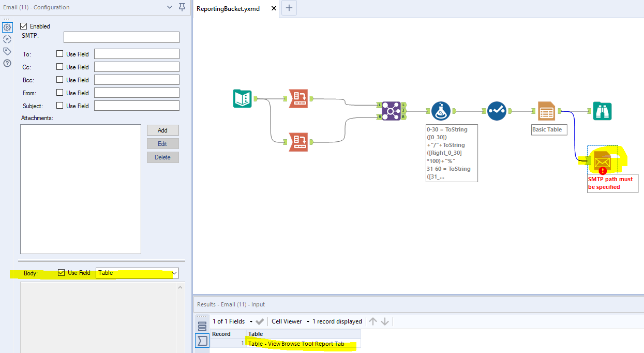Open a new workflow tab with the plus

coord(289,8)
